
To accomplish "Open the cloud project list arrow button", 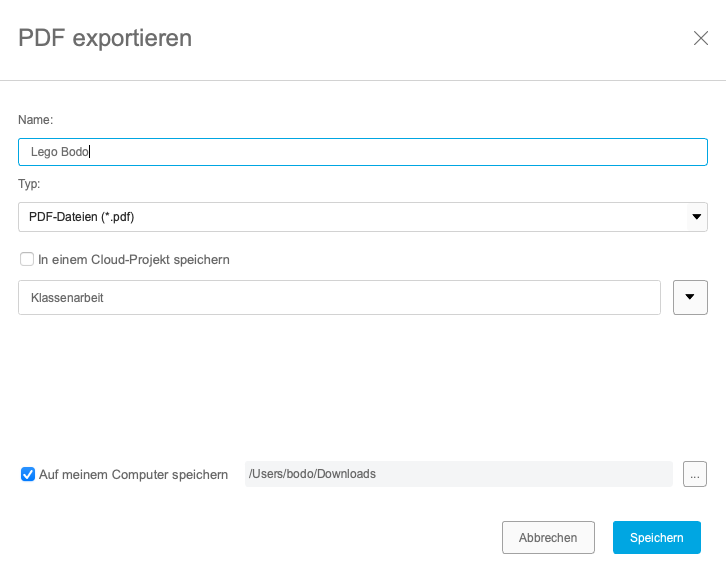I will coord(690,297).
